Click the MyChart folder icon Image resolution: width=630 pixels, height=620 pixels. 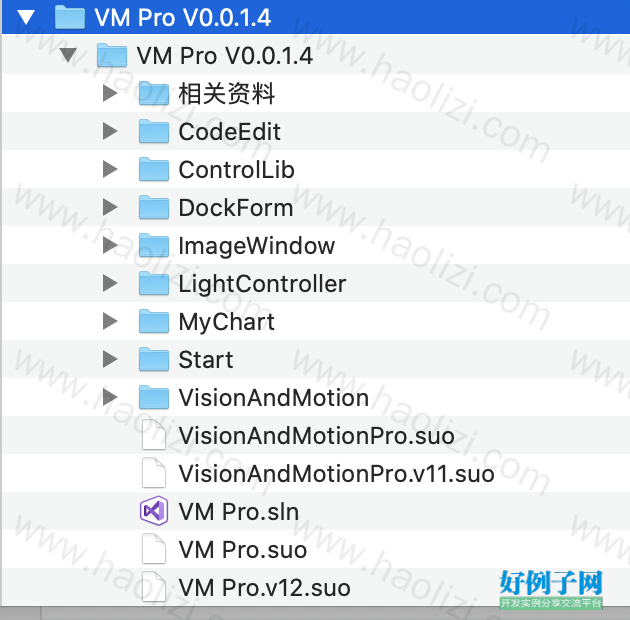(154, 321)
